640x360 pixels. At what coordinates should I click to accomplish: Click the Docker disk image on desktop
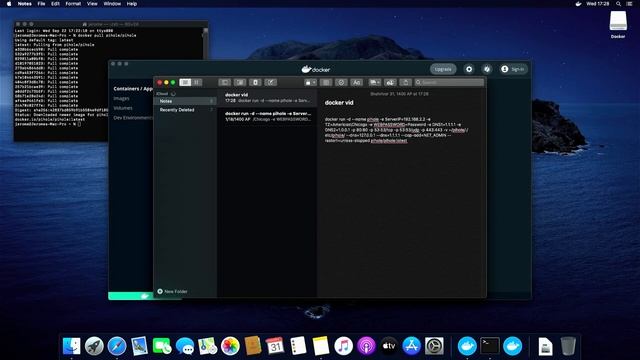pos(618,21)
